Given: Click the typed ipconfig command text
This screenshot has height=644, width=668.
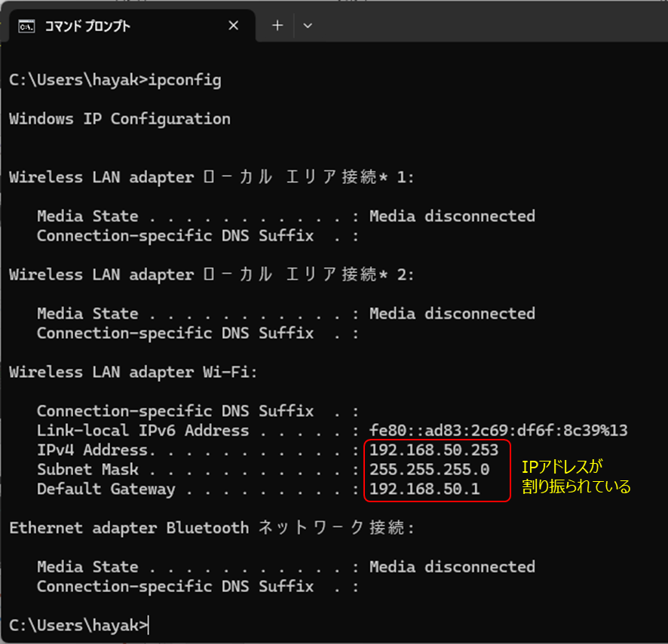Looking at the screenshot, I should coord(185,80).
